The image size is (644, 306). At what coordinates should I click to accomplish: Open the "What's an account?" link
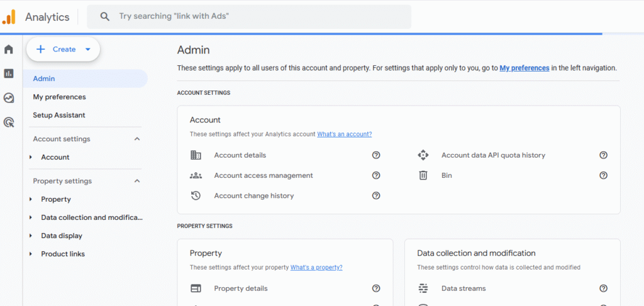pos(345,134)
